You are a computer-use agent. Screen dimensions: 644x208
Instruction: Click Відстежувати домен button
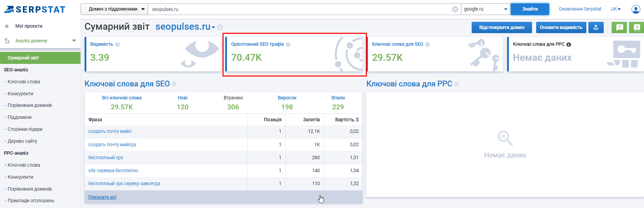pyautogui.click(x=502, y=27)
